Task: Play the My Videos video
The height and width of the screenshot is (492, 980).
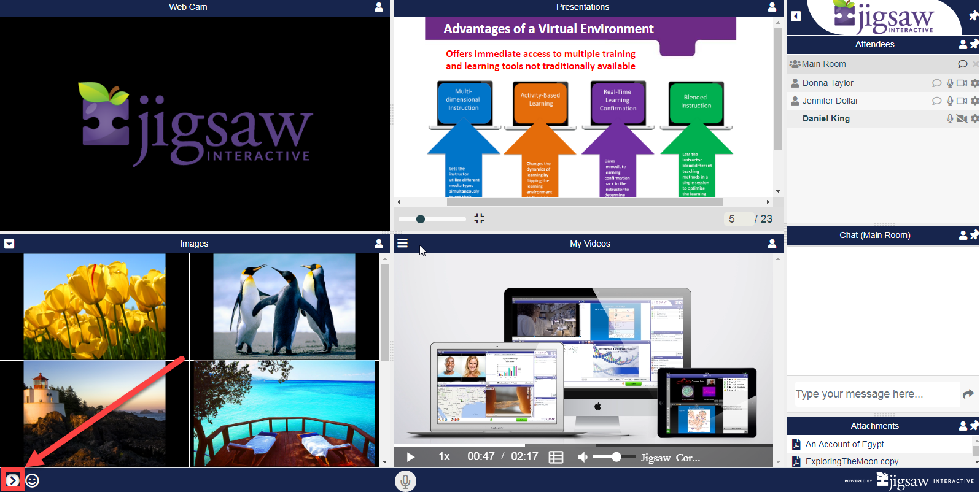Action: point(411,457)
